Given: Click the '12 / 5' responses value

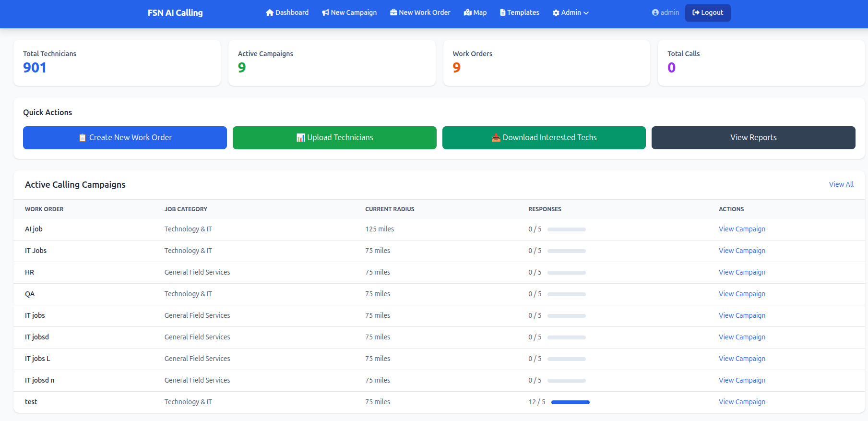Looking at the screenshot, I should tap(537, 402).
